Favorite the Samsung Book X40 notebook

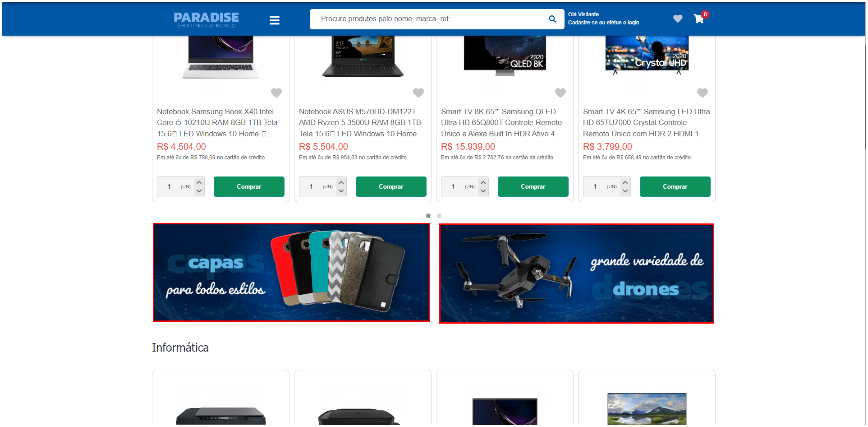(x=276, y=93)
